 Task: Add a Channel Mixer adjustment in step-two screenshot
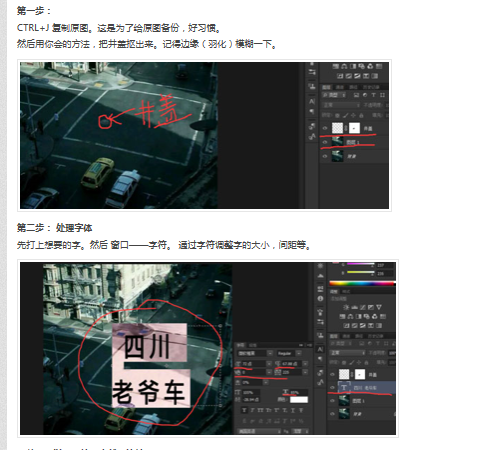pos(375,316)
